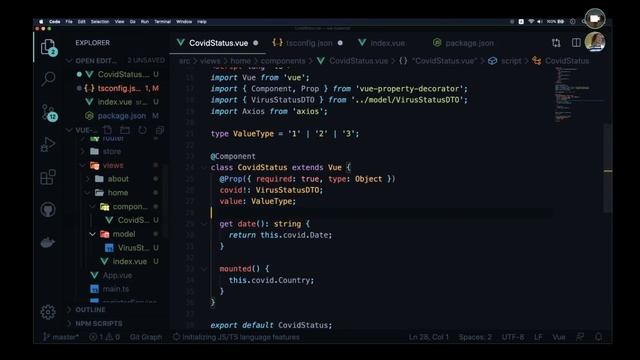The image size is (640, 360).
Task: Click 'components' breadcrumb segment
Action: click(283, 61)
